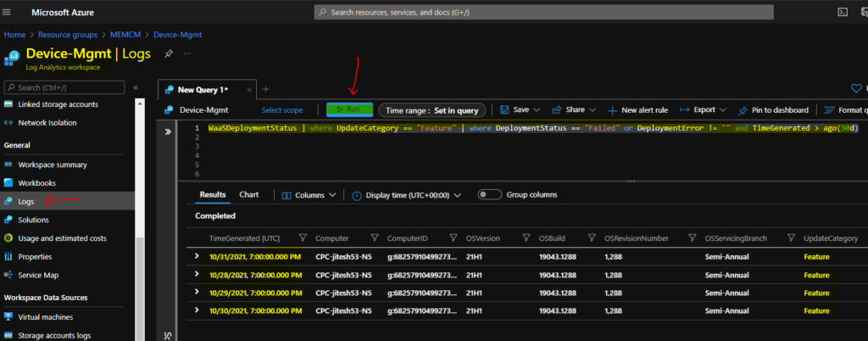Go to Home breadcrumb
This screenshot has width=868, height=341.
15,34
